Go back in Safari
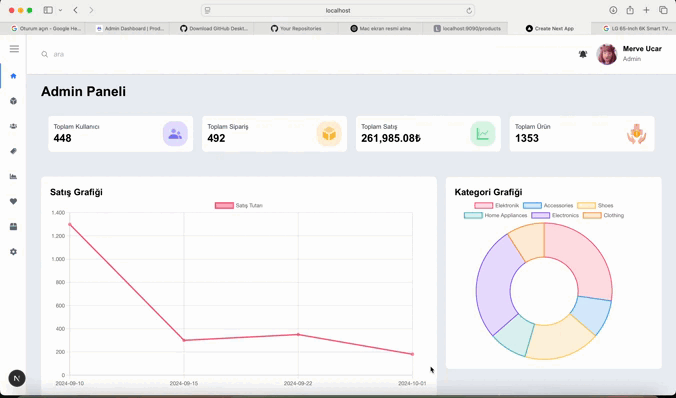 [75, 10]
